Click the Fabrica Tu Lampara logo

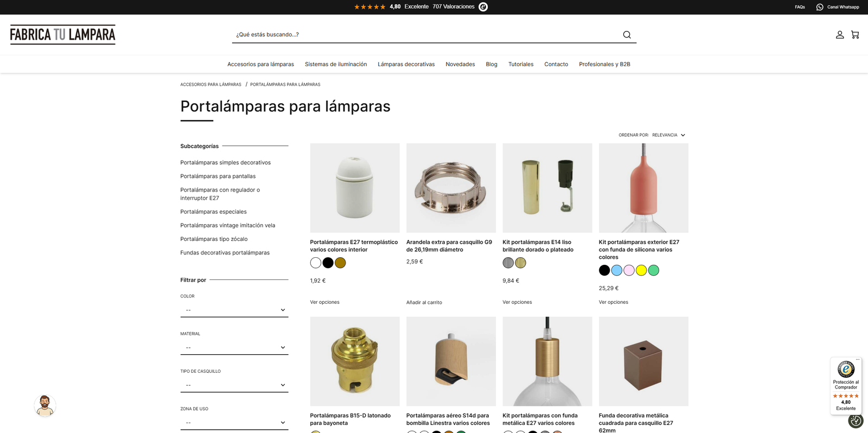tap(63, 35)
